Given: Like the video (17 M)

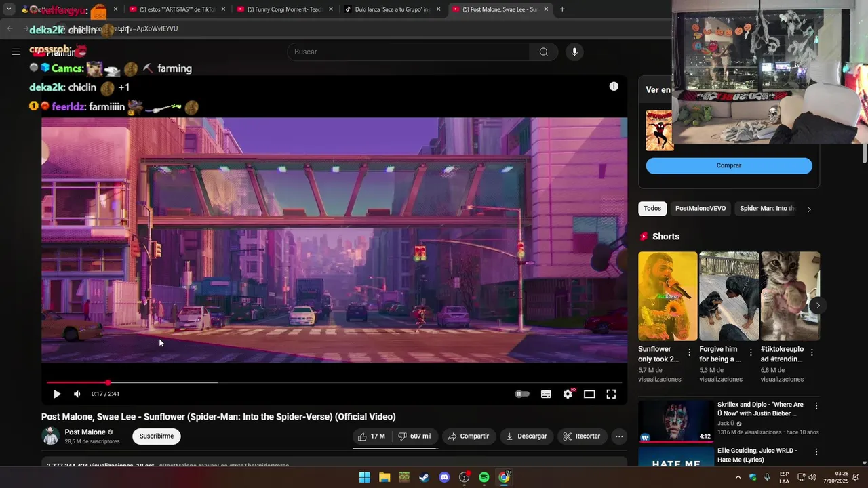Looking at the screenshot, I should point(372,436).
